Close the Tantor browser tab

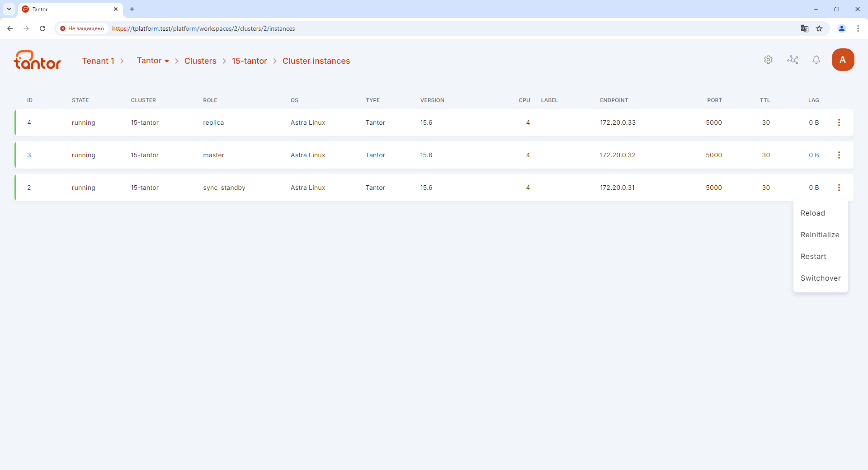click(116, 9)
